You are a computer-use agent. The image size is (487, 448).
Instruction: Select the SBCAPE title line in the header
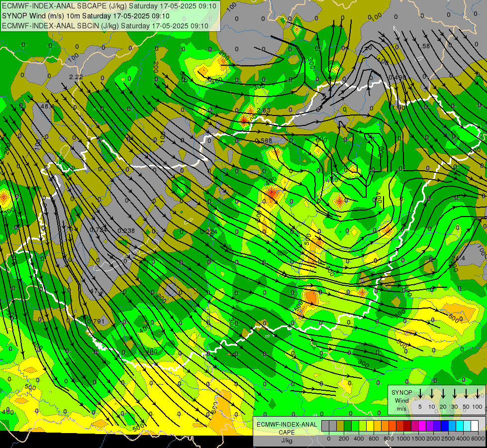109,5
